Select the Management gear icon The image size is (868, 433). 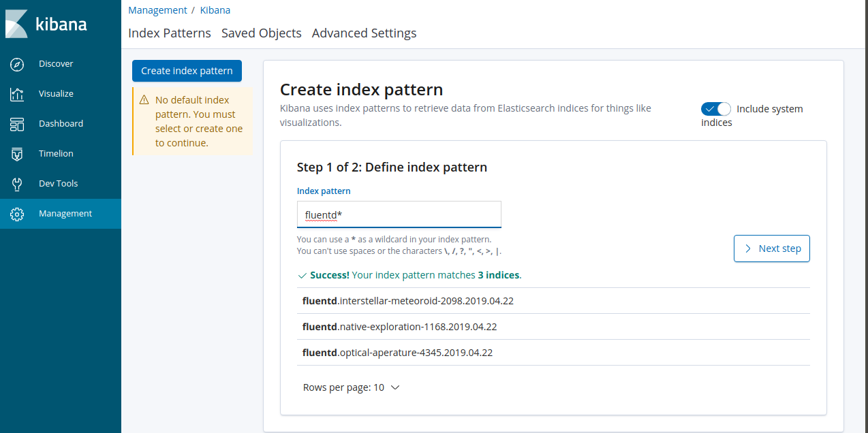17,214
